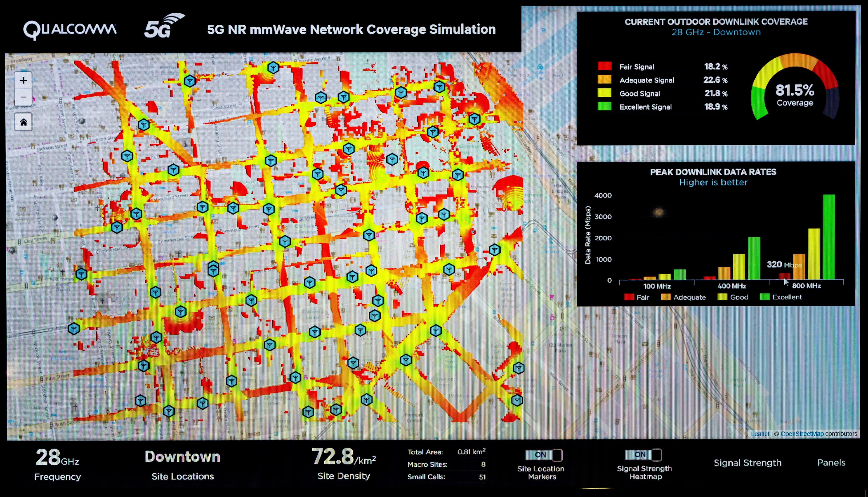Viewport: 868px width, 497px height.
Task: Open the OpenStreetMap link
Action: tap(802, 433)
